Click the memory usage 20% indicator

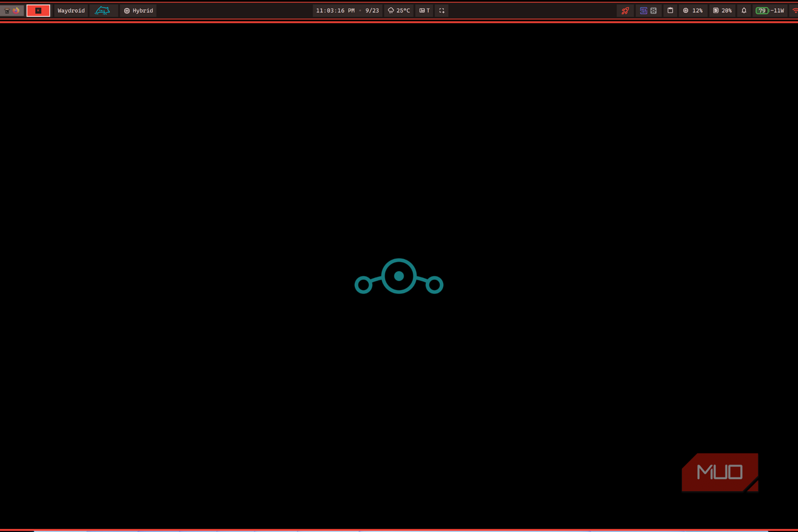pos(722,11)
